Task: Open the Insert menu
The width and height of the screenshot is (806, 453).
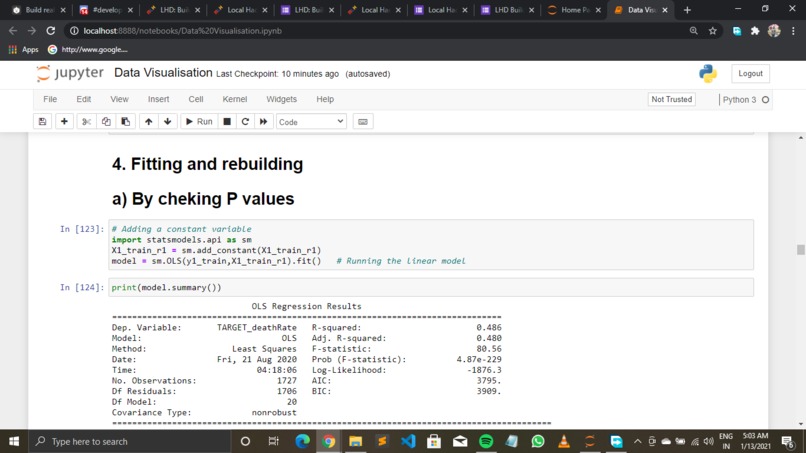Action: coord(158,99)
